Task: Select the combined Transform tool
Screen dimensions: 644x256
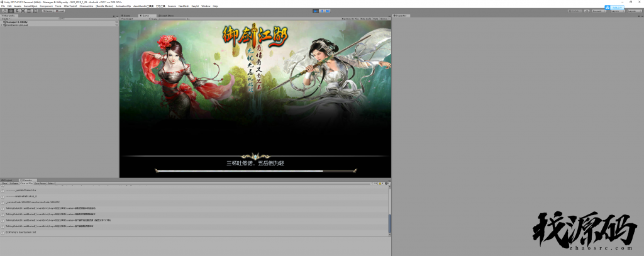Action: (35, 11)
